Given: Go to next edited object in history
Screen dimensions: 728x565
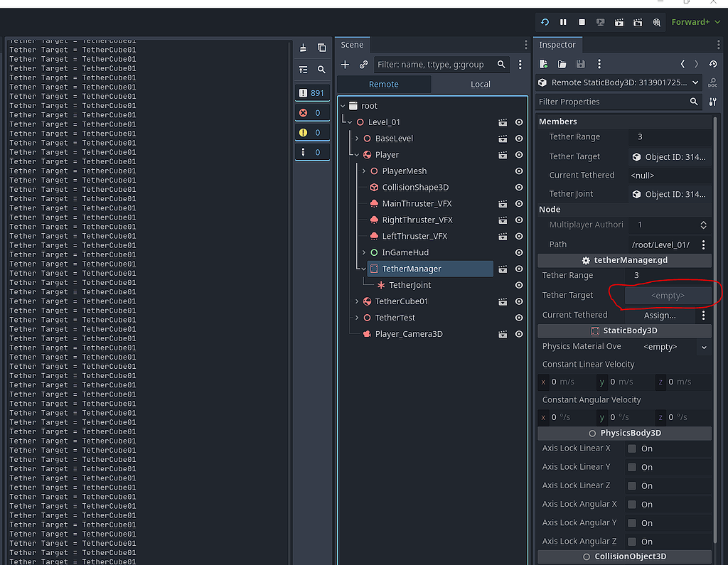Looking at the screenshot, I should click(x=697, y=64).
